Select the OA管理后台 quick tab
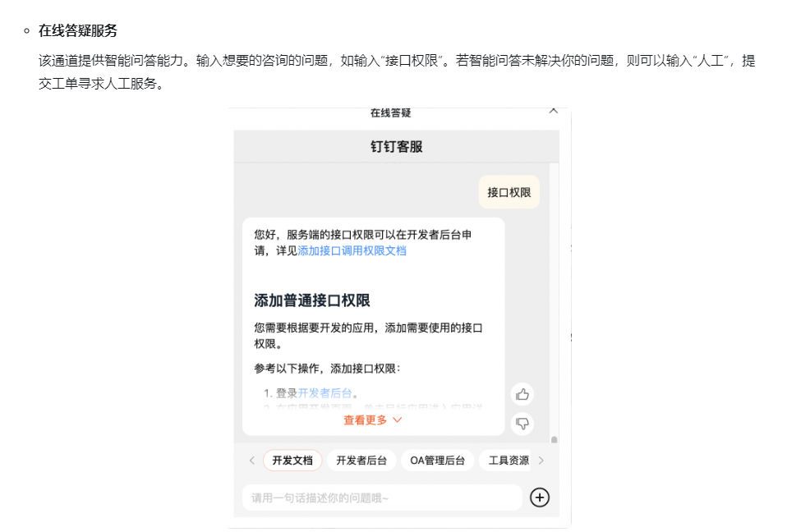Viewport: 787px width, 532px height. click(x=437, y=461)
